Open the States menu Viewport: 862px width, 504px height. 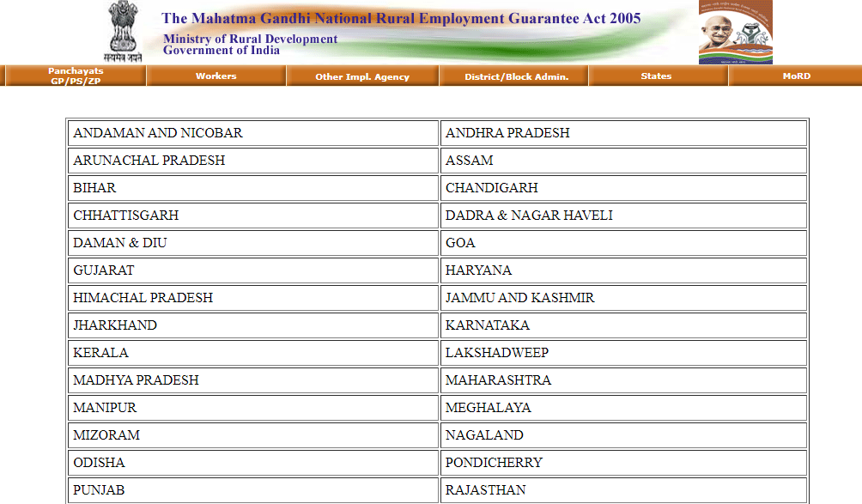pyautogui.click(x=656, y=76)
